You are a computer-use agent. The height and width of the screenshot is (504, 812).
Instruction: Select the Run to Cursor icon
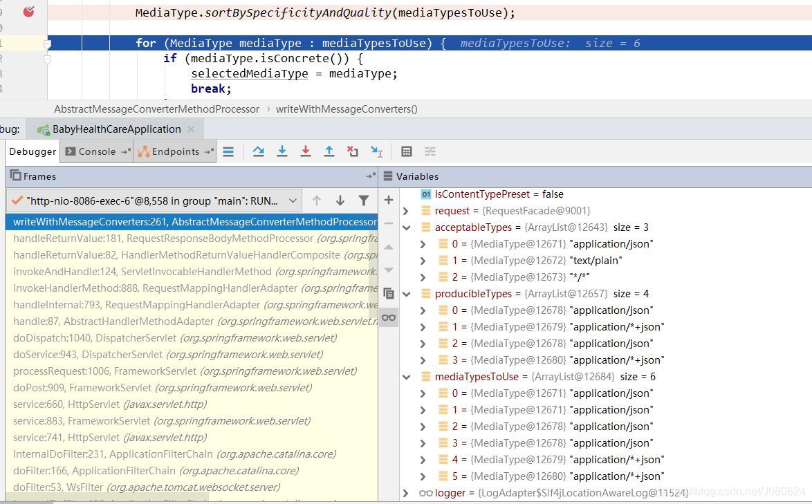click(376, 151)
